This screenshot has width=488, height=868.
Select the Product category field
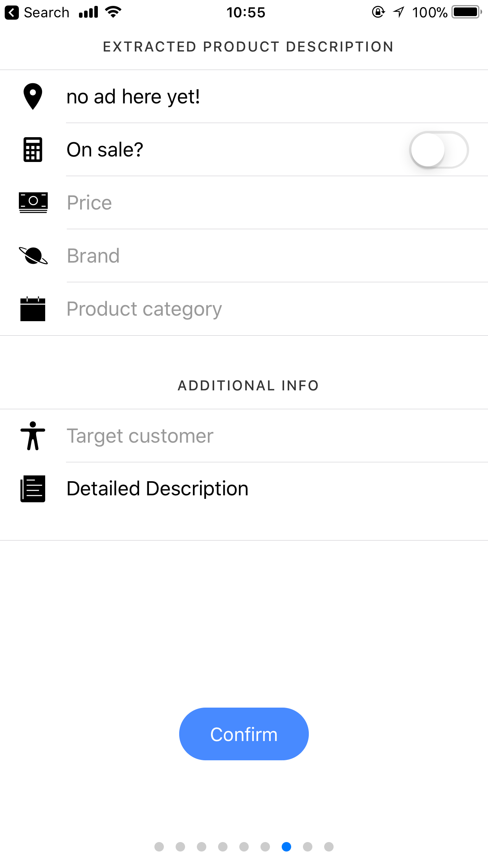pos(277,309)
